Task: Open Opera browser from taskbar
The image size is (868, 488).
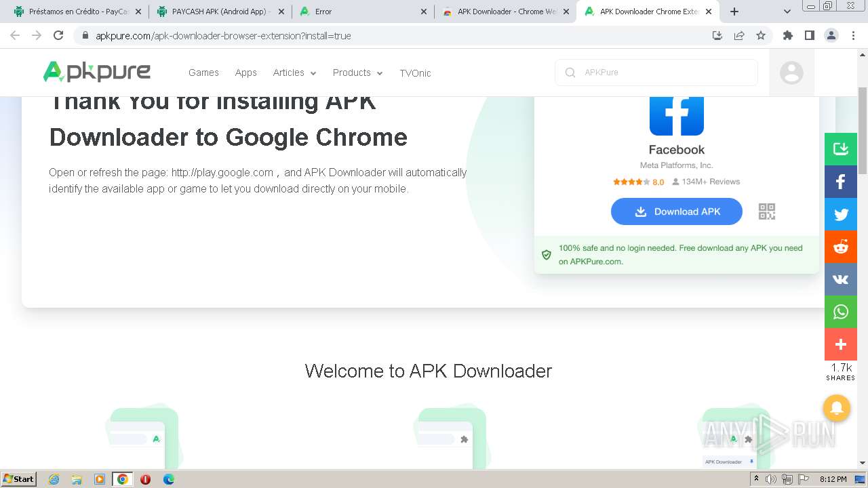Action: pos(145,479)
